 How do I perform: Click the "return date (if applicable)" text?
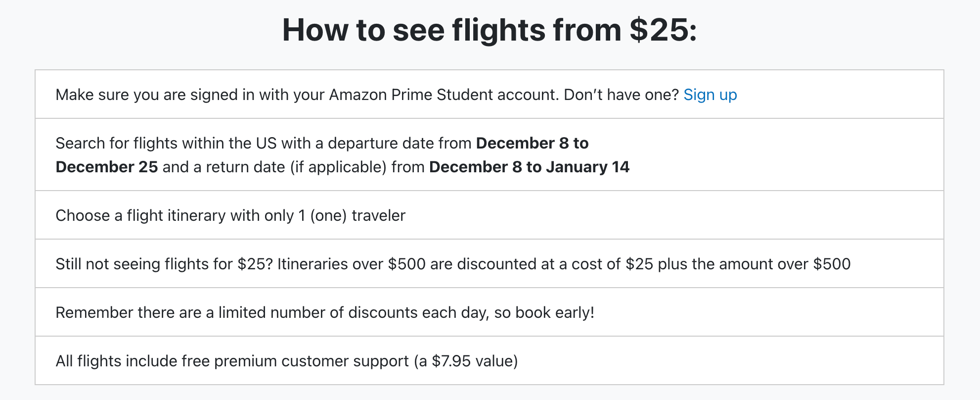point(296,167)
